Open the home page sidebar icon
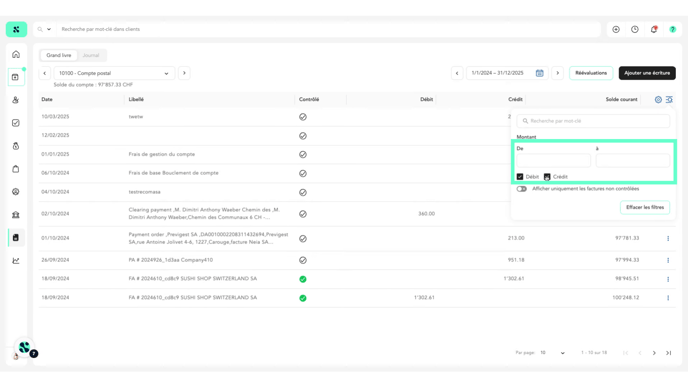 16,54
